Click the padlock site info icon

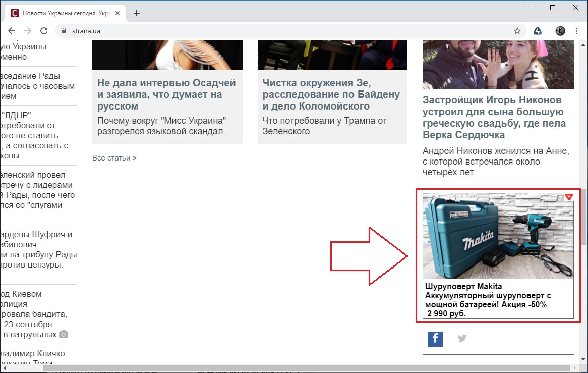(64, 31)
